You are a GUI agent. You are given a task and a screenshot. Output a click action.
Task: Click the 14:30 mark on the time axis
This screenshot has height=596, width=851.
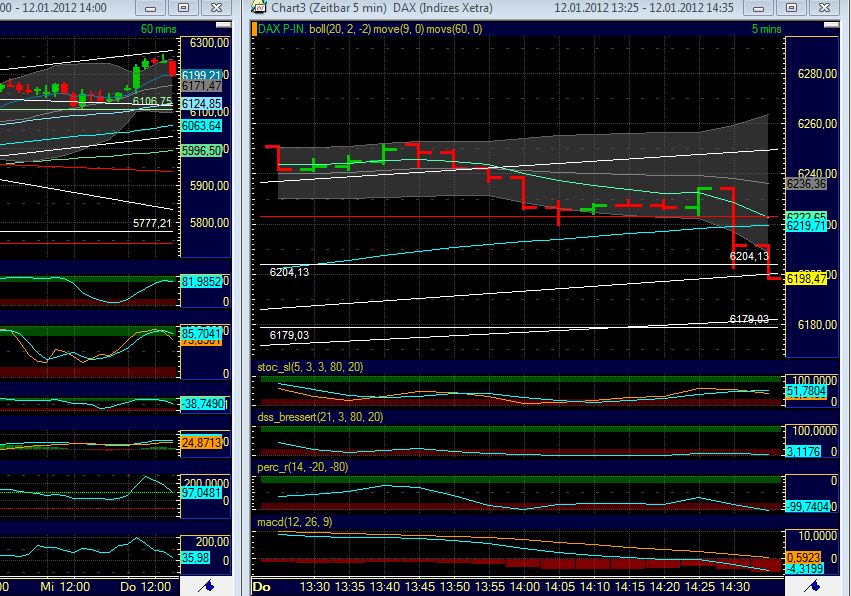pos(735,587)
